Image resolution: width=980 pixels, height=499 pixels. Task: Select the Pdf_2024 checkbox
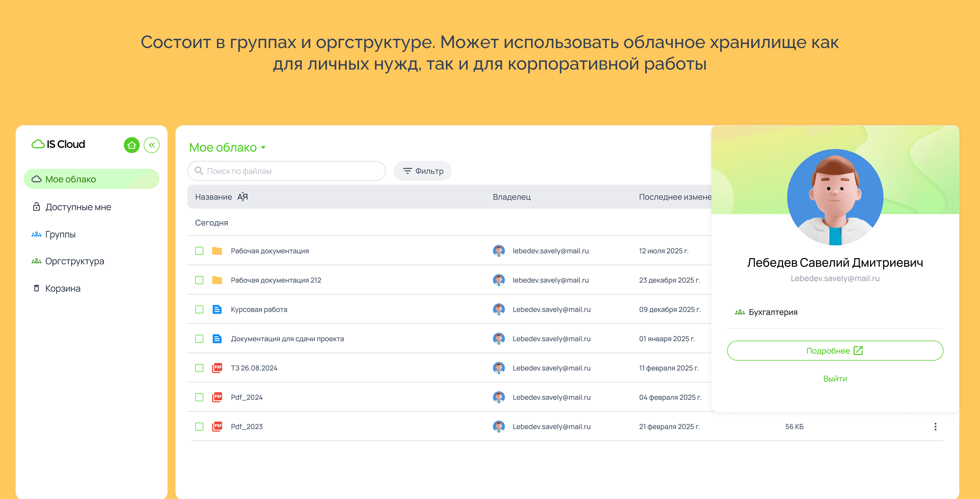click(x=199, y=397)
